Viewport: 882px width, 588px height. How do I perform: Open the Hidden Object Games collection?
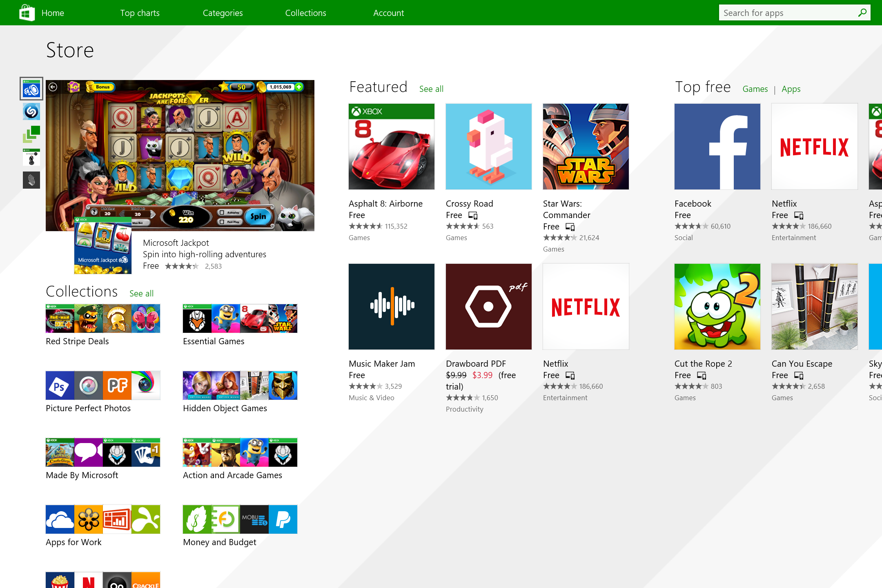tap(240, 392)
